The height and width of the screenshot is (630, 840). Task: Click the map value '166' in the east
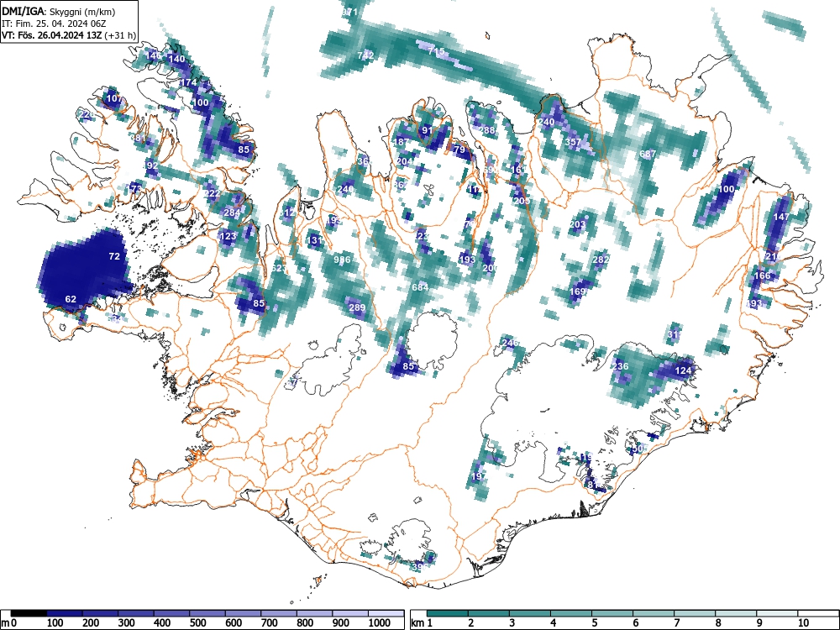pos(762,276)
